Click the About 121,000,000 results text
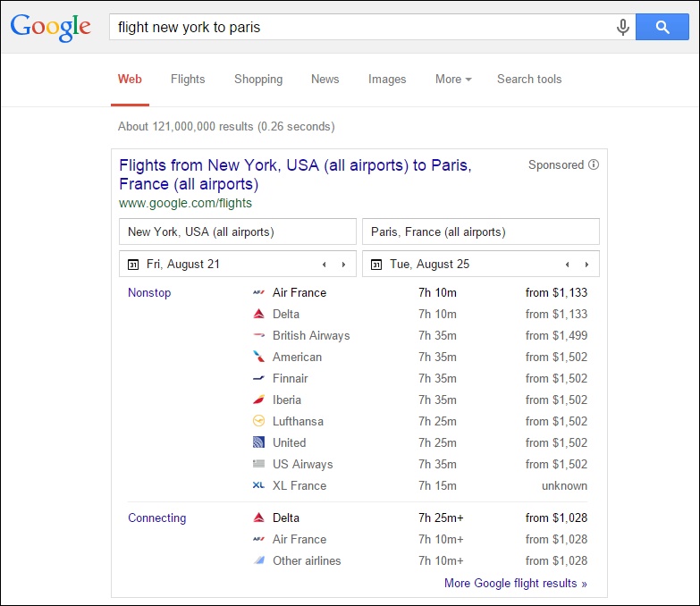 pyautogui.click(x=226, y=126)
